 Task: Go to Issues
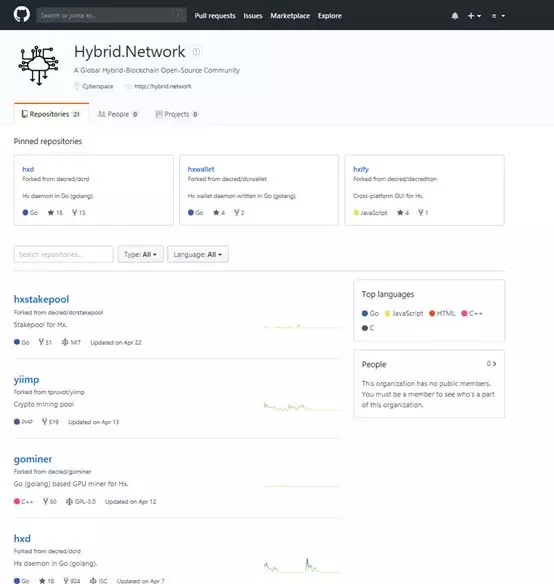click(253, 16)
